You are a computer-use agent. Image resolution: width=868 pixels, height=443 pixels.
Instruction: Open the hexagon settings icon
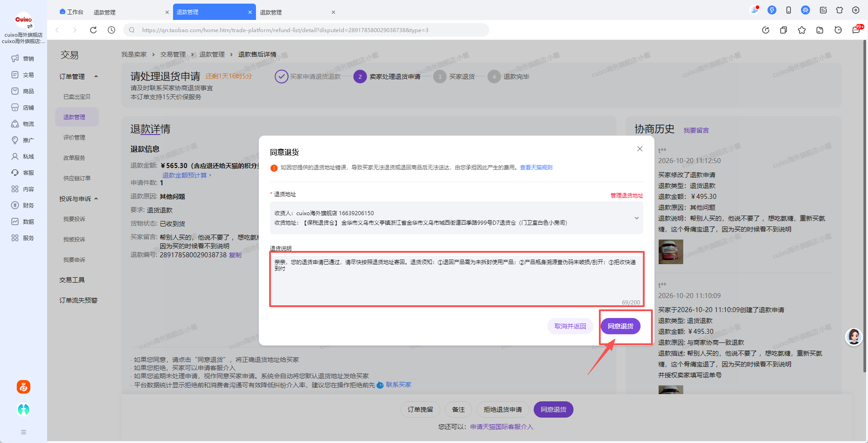pos(856,10)
